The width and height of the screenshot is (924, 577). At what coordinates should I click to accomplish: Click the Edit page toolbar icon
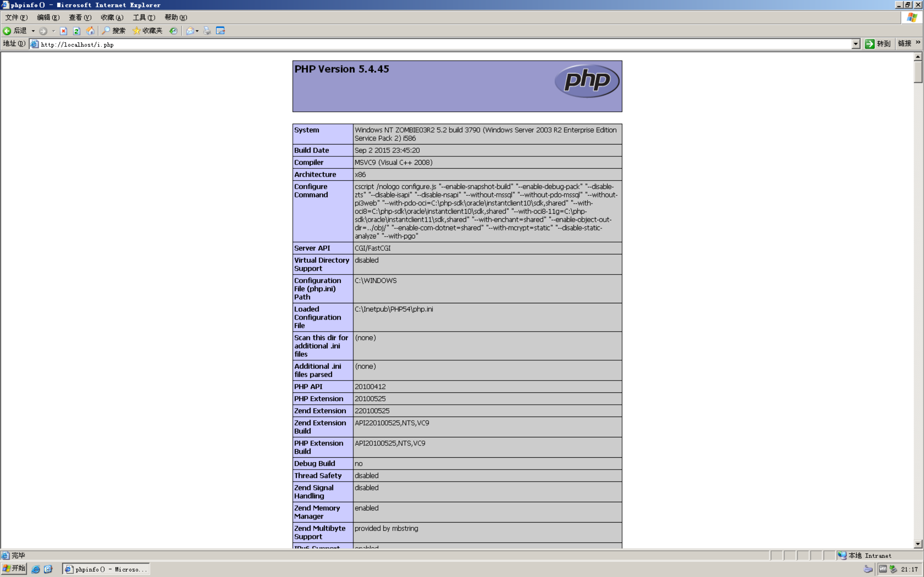[x=220, y=31]
